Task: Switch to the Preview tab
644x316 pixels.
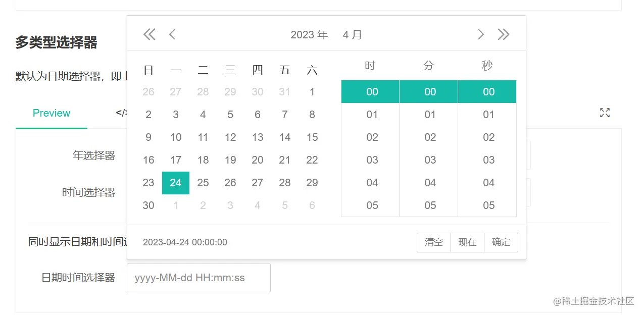Action: [52, 113]
